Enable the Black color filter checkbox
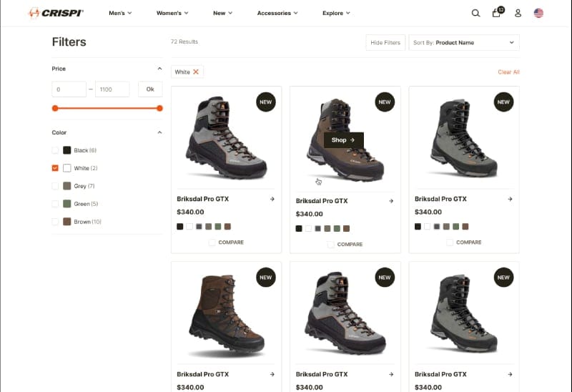This screenshot has height=392, width=572. pos(56,150)
